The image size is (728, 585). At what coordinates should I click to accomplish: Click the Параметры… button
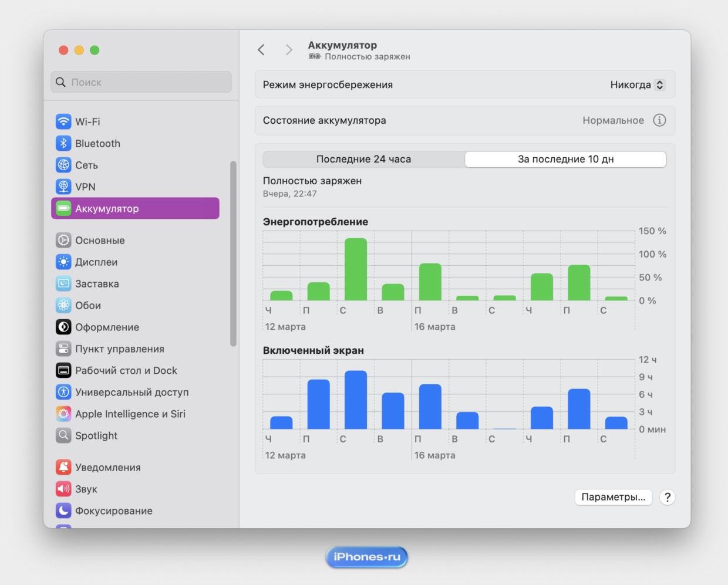(613, 498)
